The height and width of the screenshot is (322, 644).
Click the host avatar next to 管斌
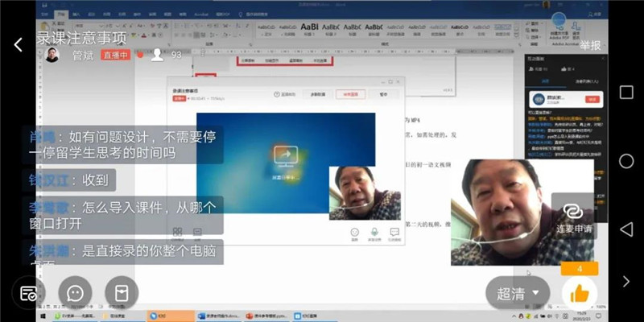point(51,56)
